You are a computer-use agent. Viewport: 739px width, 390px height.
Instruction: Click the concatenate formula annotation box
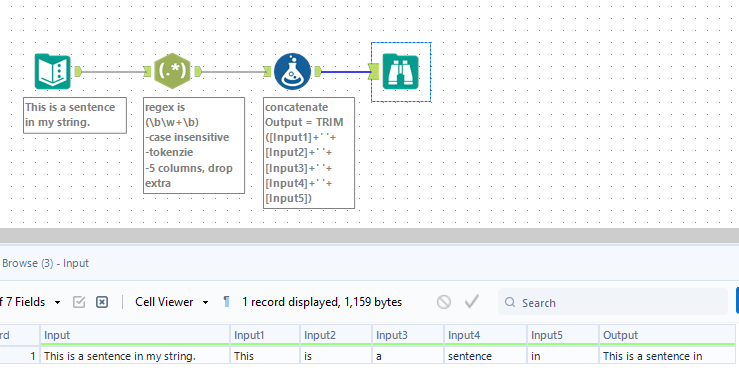pyautogui.click(x=309, y=153)
